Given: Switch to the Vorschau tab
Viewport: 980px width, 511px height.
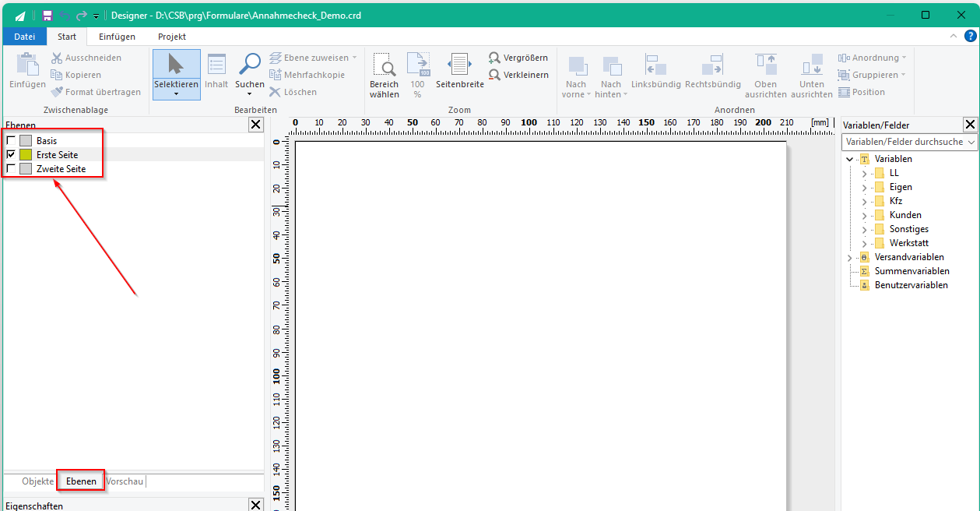Looking at the screenshot, I should point(125,481).
